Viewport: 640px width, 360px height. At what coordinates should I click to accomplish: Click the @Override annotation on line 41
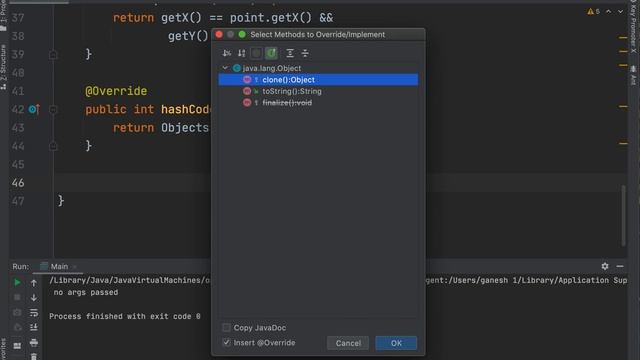click(116, 91)
